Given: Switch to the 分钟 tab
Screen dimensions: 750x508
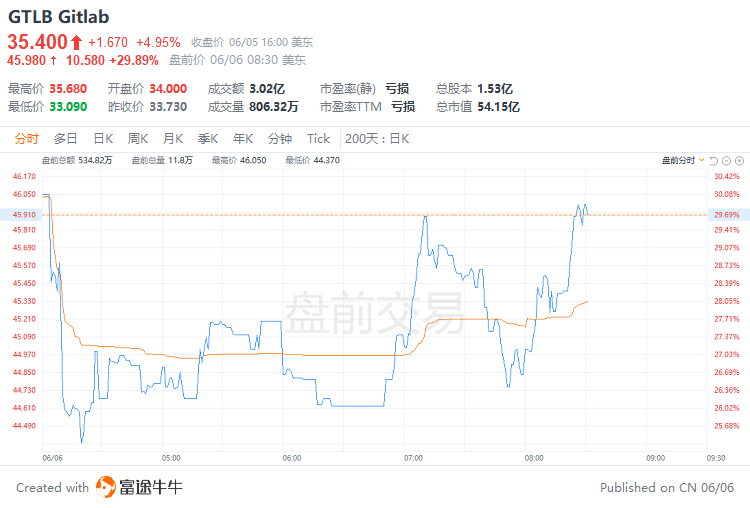Looking at the screenshot, I should point(280,139).
